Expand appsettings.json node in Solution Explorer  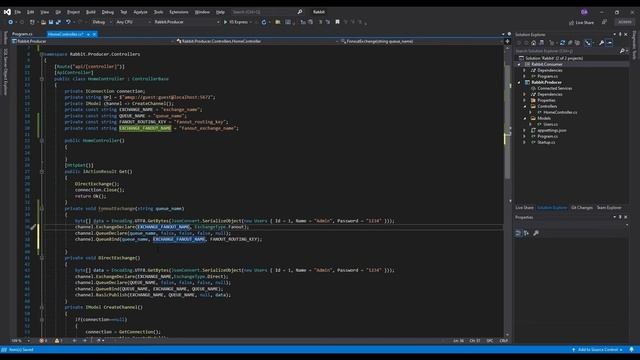tap(525, 130)
